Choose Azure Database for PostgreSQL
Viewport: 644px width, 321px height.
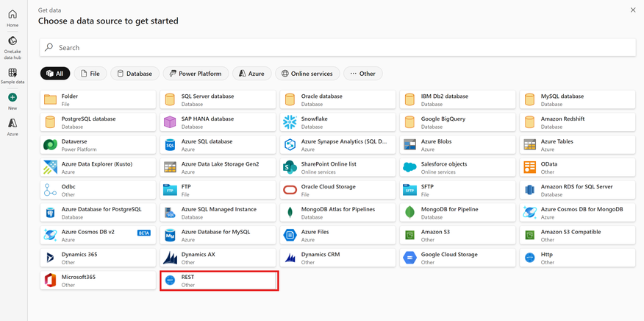[99, 213]
